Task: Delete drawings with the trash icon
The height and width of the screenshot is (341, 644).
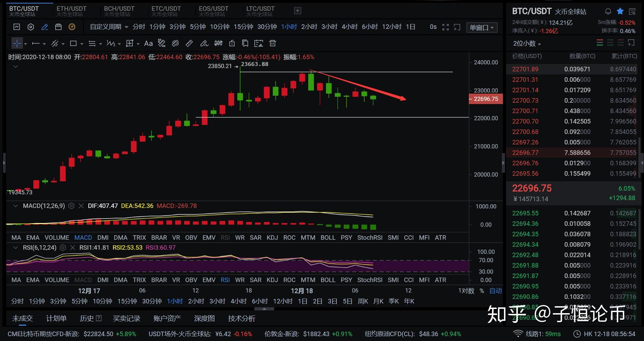Action: click(273, 43)
